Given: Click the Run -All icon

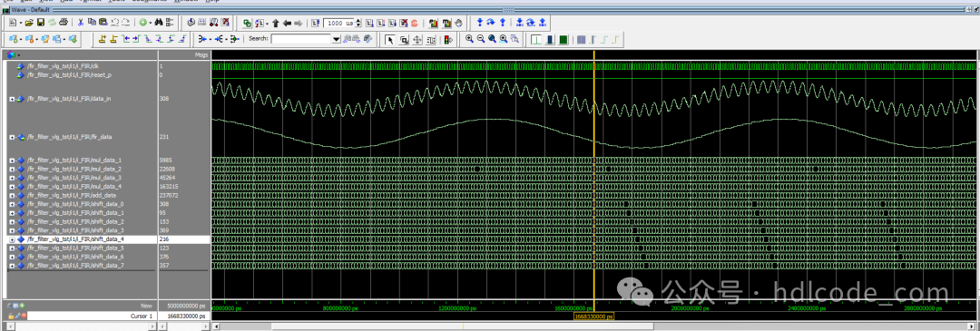Looking at the screenshot, I should pyautogui.click(x=392, y=23).
